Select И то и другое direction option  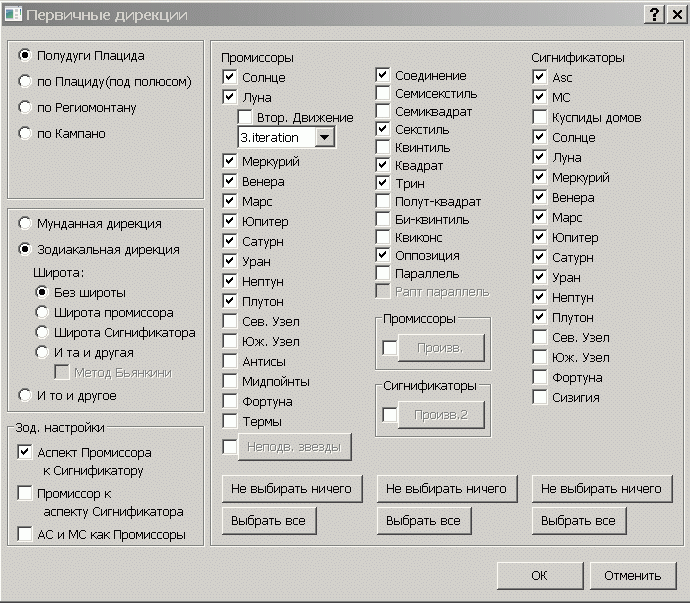point(25,395)
